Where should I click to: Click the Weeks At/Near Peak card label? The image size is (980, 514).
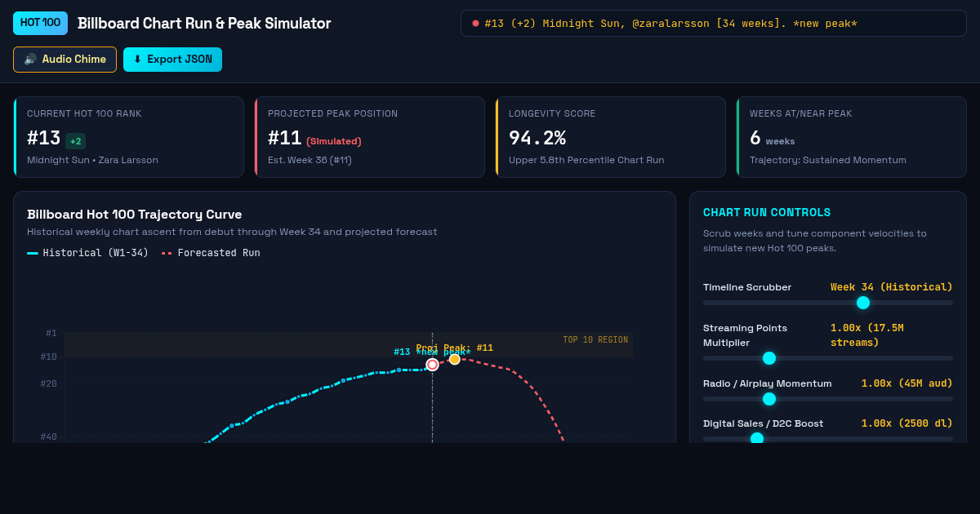tap(801, 113)
